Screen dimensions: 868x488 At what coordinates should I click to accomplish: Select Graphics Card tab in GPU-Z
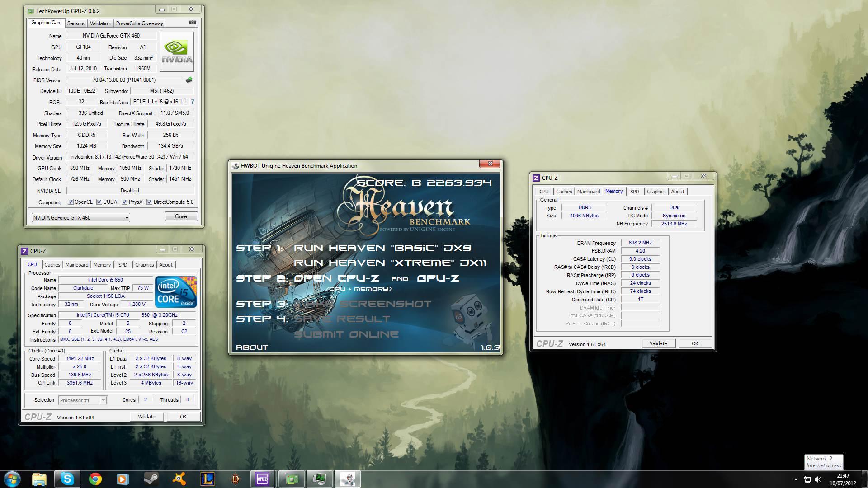click(47, 23)
